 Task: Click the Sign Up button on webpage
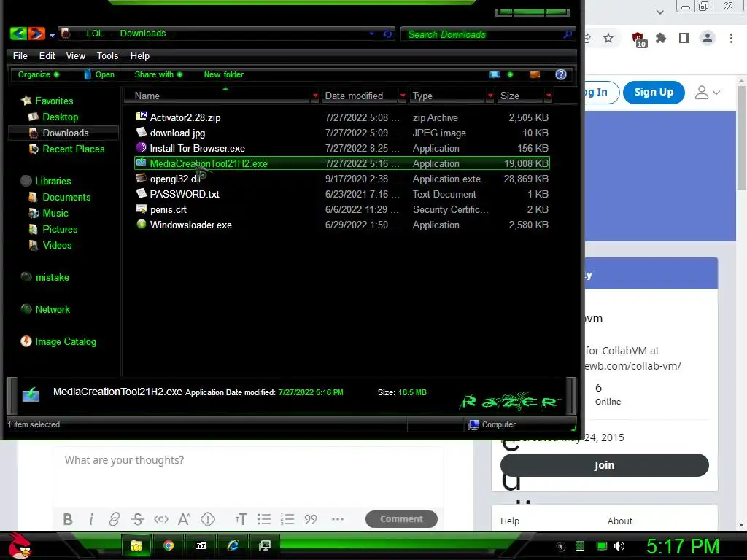tap(654, 93)
